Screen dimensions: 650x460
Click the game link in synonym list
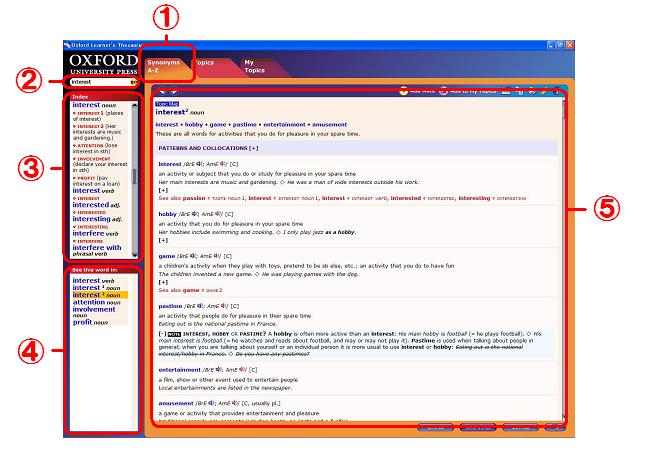point(218,125)
